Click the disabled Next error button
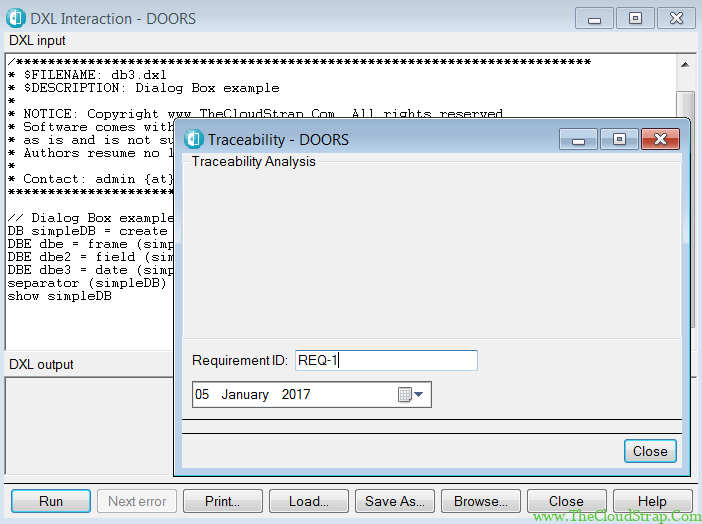 coord(137,501)
